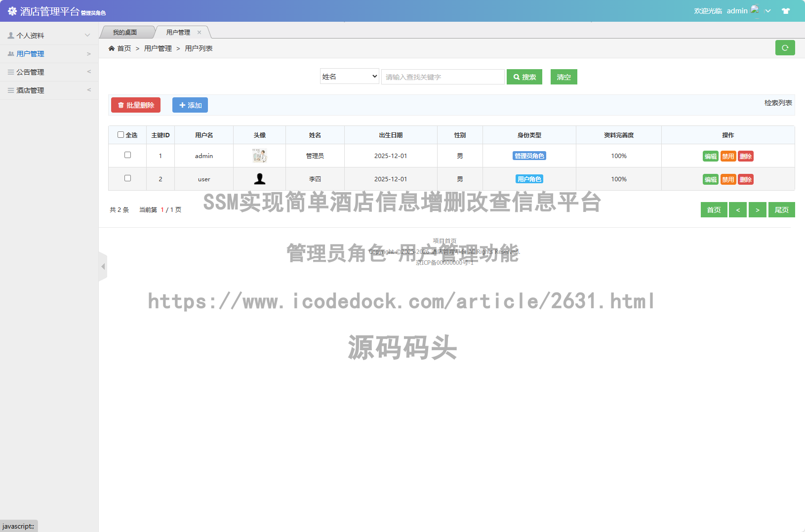Viewport: 805px width, 532px height.
Task: Click the logout icon in the top bar
Action: 785,10
